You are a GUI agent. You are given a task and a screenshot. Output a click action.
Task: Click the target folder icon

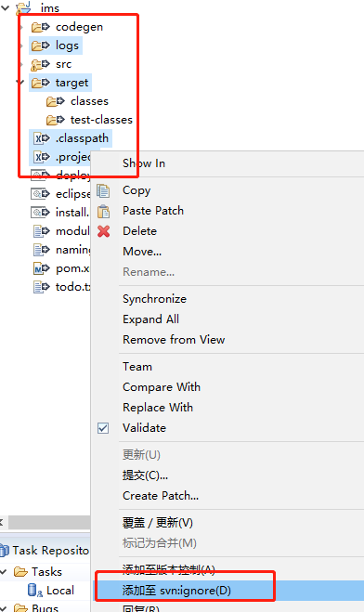pos(40,83)
